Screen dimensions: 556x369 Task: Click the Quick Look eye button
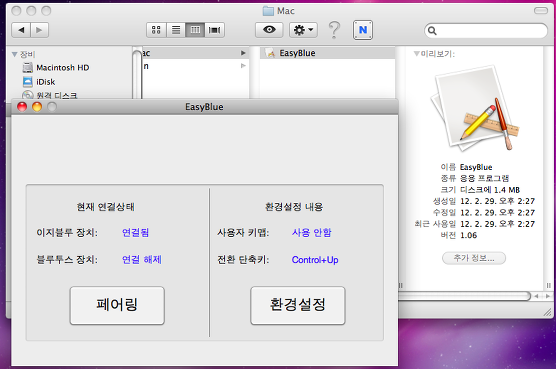[x=269, y=30]
